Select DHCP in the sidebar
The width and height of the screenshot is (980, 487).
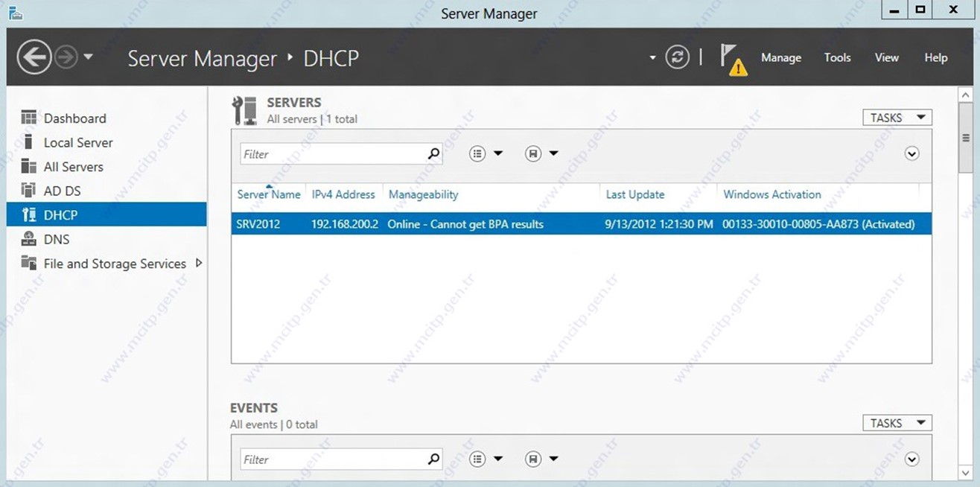[106, 214]
